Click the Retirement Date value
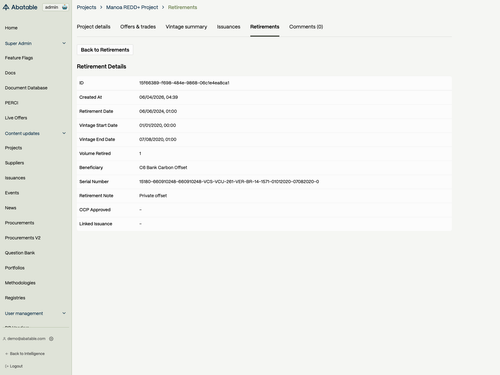 (x=158, y=111)
